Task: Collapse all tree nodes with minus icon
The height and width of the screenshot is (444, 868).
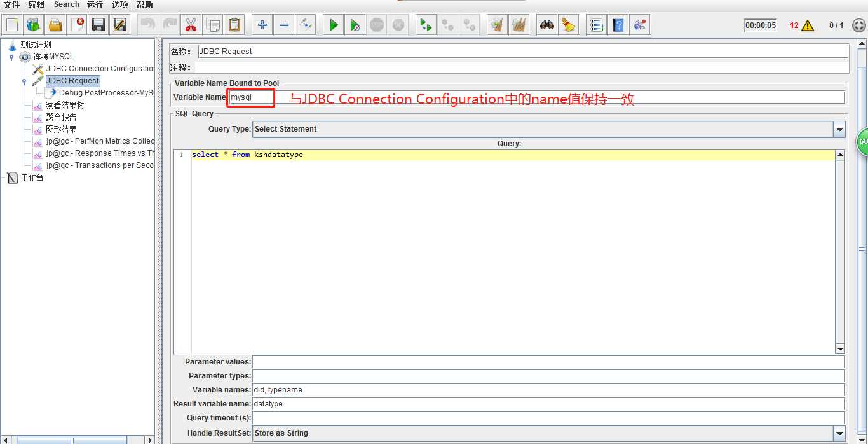Action: coord(284,25)
